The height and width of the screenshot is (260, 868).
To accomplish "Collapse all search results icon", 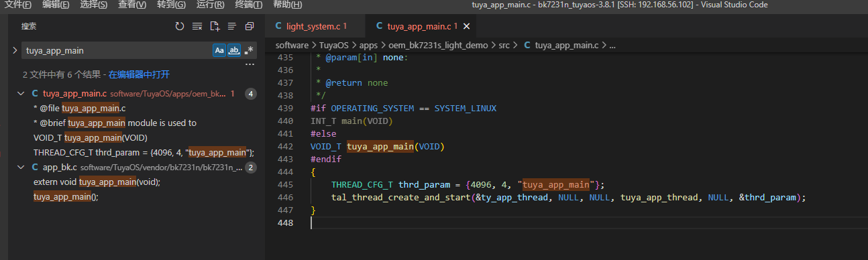I will (x=249, y=26).
